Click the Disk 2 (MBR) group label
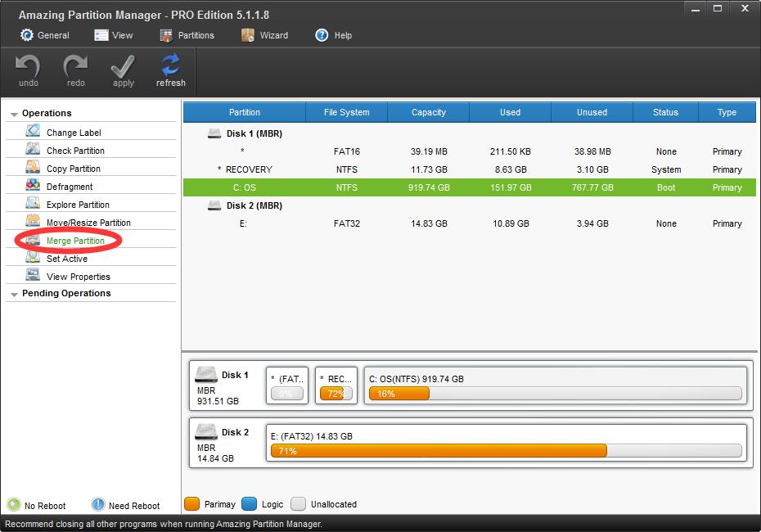761x532 pixels. point(254,205)
